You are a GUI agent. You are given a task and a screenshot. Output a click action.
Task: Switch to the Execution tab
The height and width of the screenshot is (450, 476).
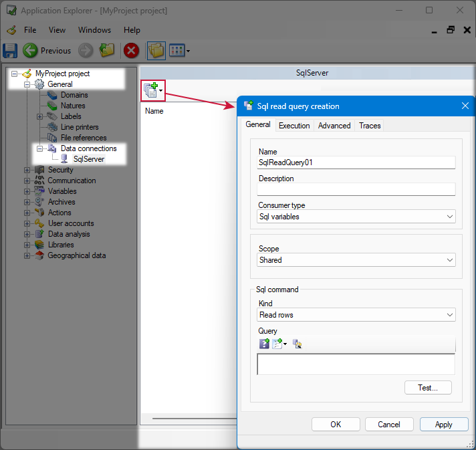pyautogui.click(x=294, y=126)
